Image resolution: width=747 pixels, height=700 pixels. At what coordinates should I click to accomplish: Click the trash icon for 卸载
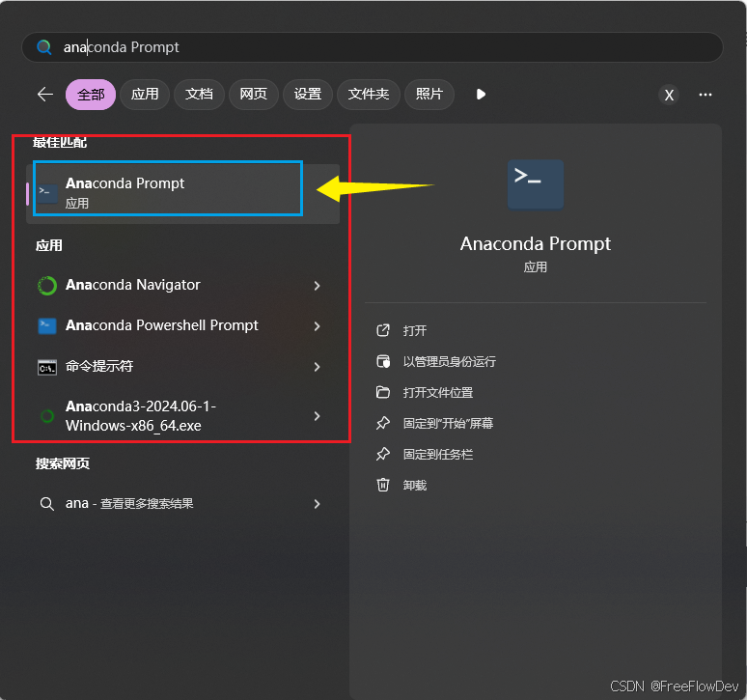(383, 485)
